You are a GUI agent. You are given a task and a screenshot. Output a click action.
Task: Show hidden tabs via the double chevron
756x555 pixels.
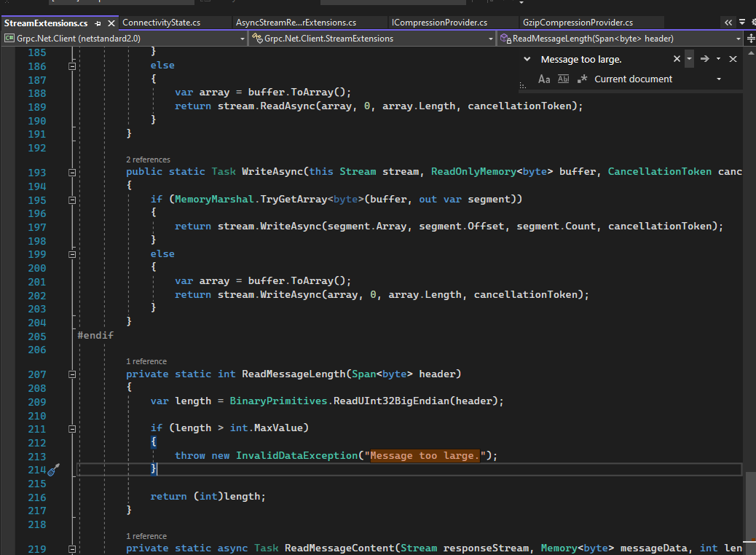(729, 22)
